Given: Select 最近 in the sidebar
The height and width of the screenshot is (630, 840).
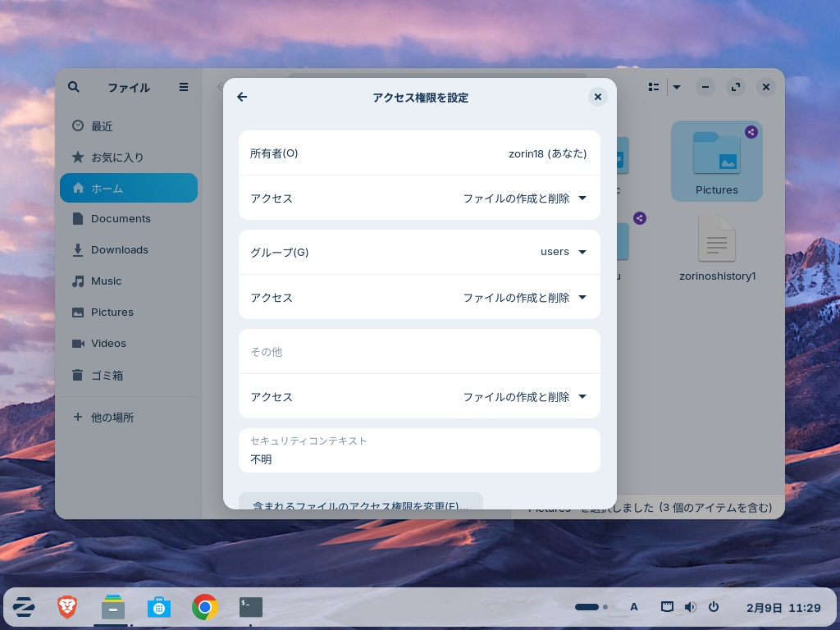Looking at the screenshot, I should click(x=102, y=126).
